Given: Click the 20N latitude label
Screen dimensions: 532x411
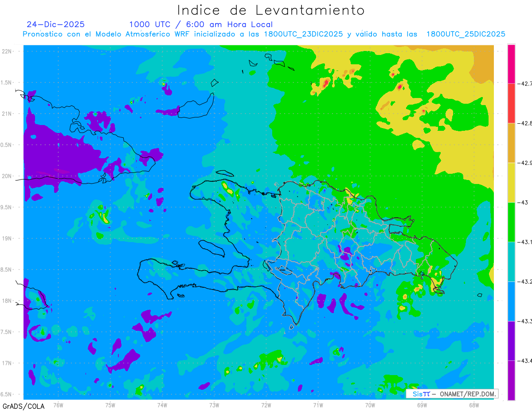Looking at the screenshot, I should pos(7,176).
